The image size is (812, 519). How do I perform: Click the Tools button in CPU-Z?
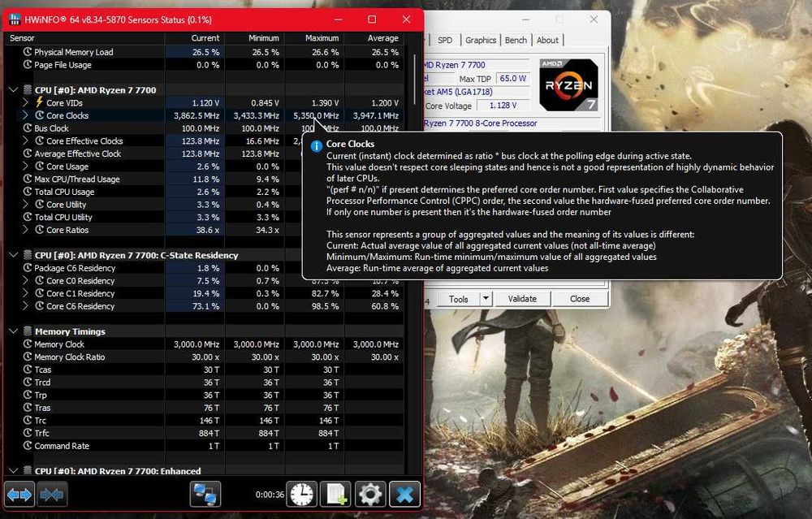458,299
